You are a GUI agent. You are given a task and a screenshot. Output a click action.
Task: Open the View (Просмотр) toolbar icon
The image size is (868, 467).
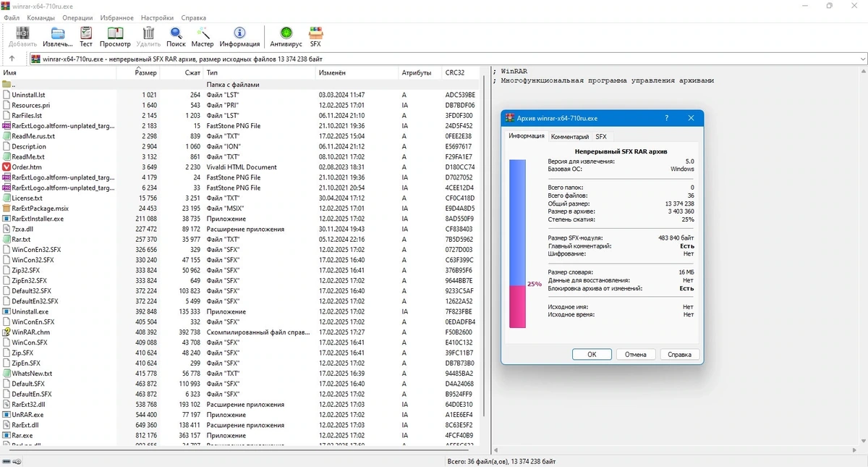coord(115,33)
